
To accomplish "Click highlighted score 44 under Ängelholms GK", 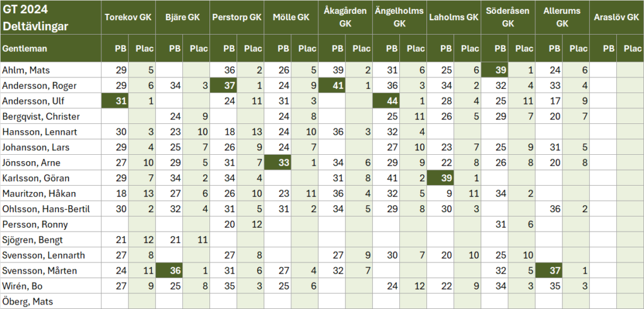I will [391, 101].
